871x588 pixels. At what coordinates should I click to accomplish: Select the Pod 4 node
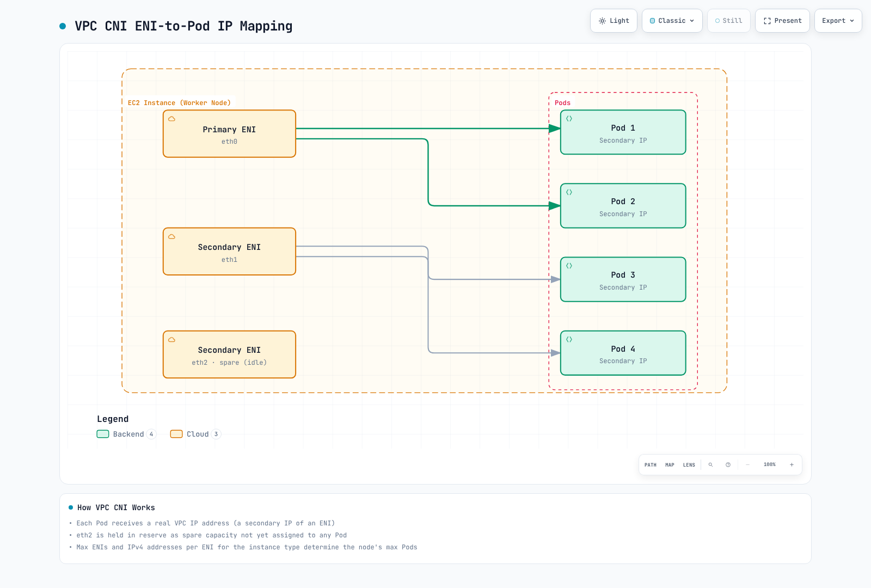point(623,353)
